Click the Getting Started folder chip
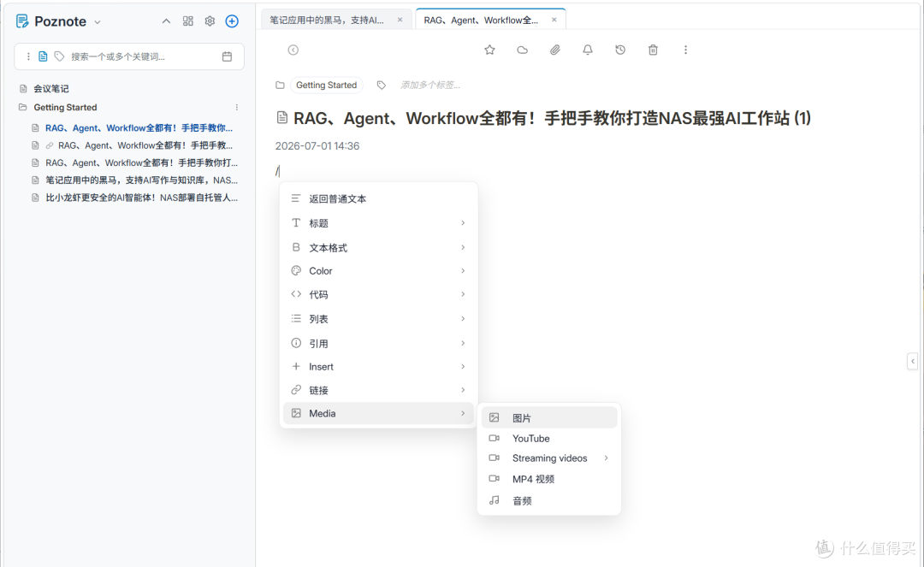 tap(327, 86)
